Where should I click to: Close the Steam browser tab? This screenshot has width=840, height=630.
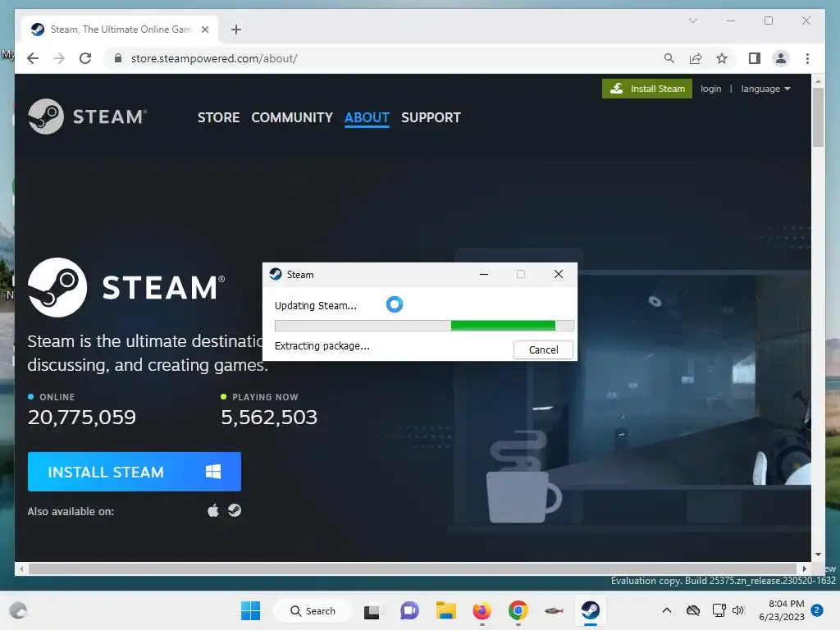(x=204, y=30)
